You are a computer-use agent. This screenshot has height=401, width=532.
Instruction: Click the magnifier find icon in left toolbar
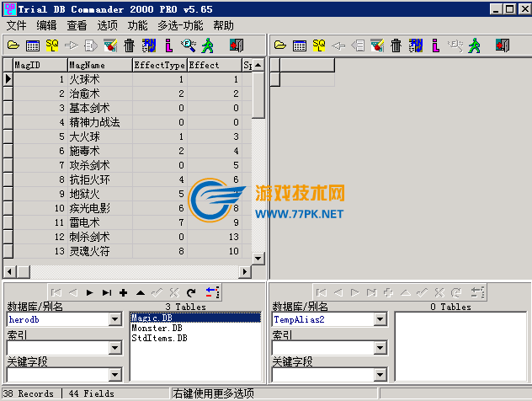[188, 45]
